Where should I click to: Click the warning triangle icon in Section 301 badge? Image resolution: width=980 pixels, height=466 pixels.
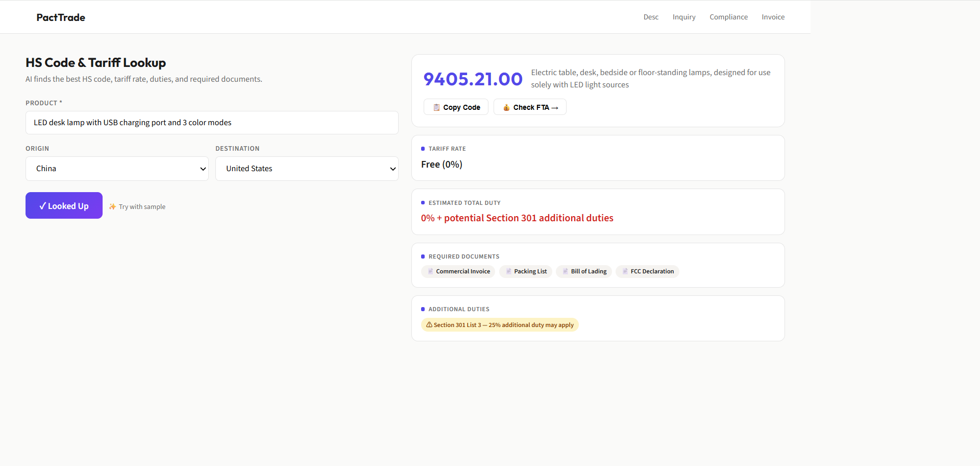(429, 324)
